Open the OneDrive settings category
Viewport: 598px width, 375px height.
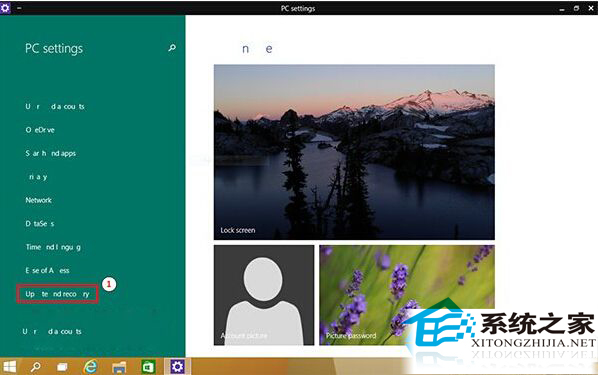[x=40, y=130]
